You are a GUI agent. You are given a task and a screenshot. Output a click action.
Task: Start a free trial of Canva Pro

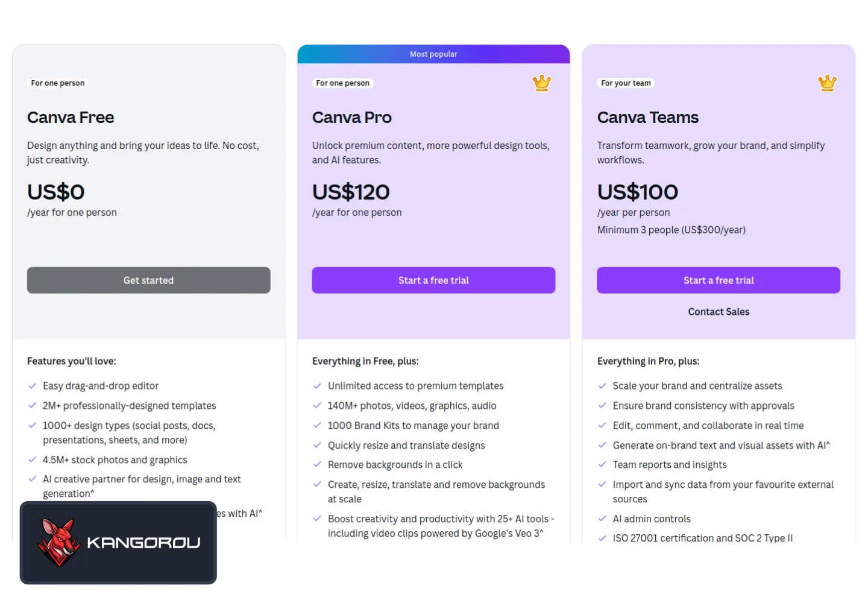[x=433, y=280]
